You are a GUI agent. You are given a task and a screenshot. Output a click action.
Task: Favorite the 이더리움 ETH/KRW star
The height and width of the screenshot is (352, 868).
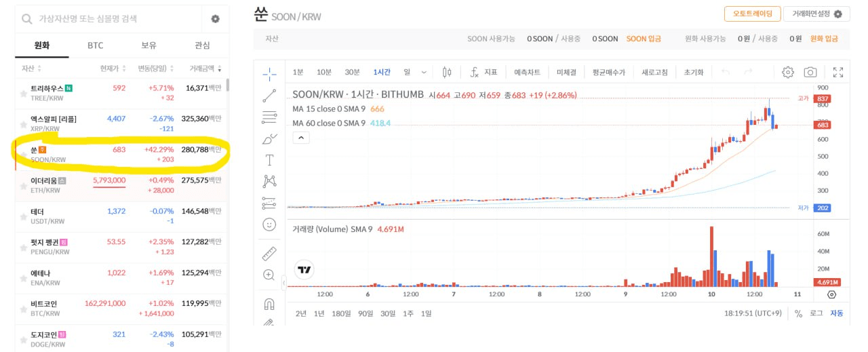24,186
